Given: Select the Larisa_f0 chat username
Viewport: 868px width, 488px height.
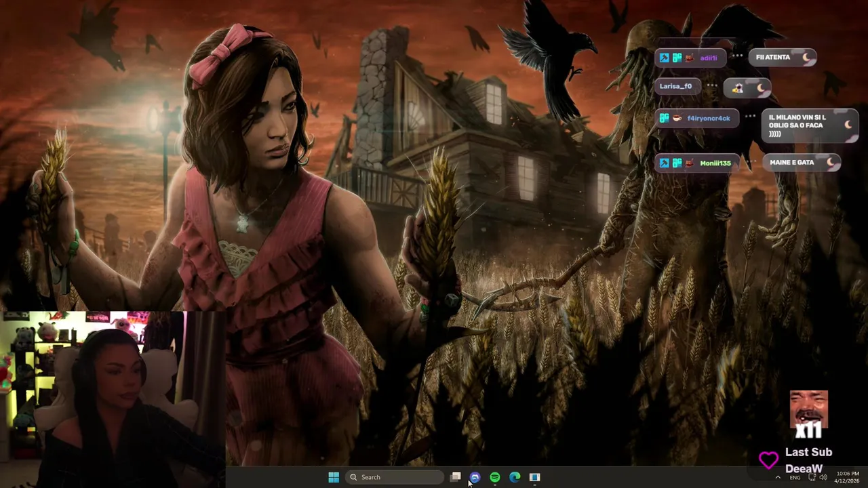Looking at the screenshot, I should click(675, 86).
